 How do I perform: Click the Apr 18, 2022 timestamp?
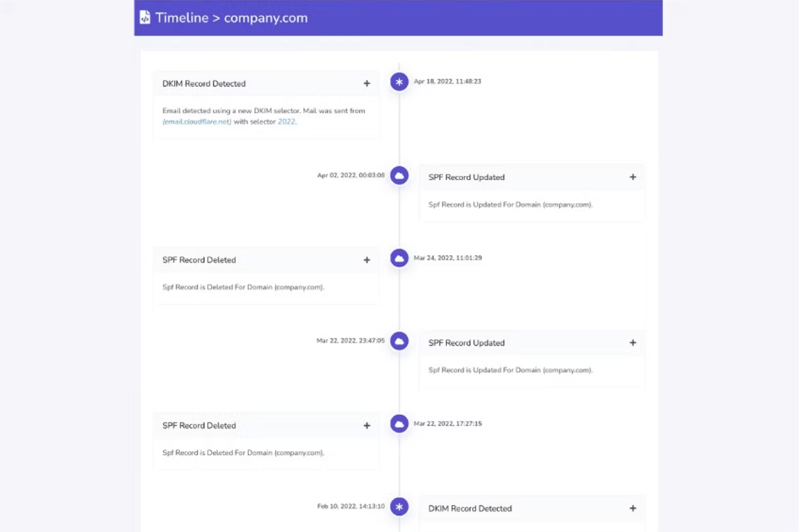click(x=447, y=81)
